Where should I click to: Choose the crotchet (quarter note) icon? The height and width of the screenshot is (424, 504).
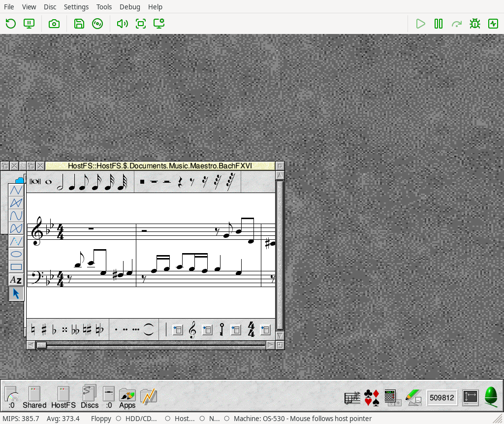[72, 182]
